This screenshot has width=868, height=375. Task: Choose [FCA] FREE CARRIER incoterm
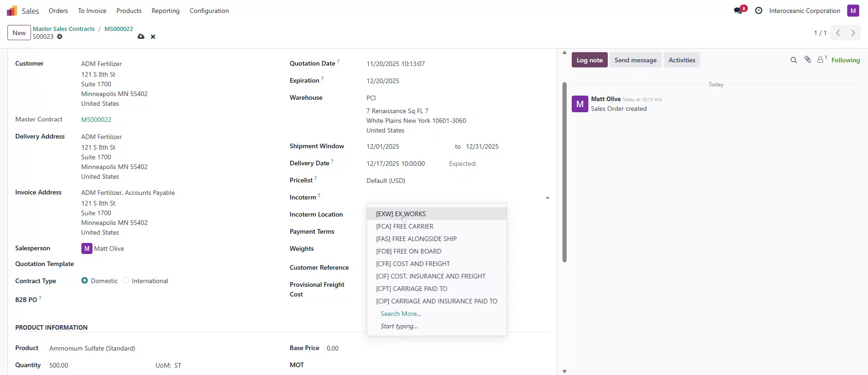click(437, 226)
